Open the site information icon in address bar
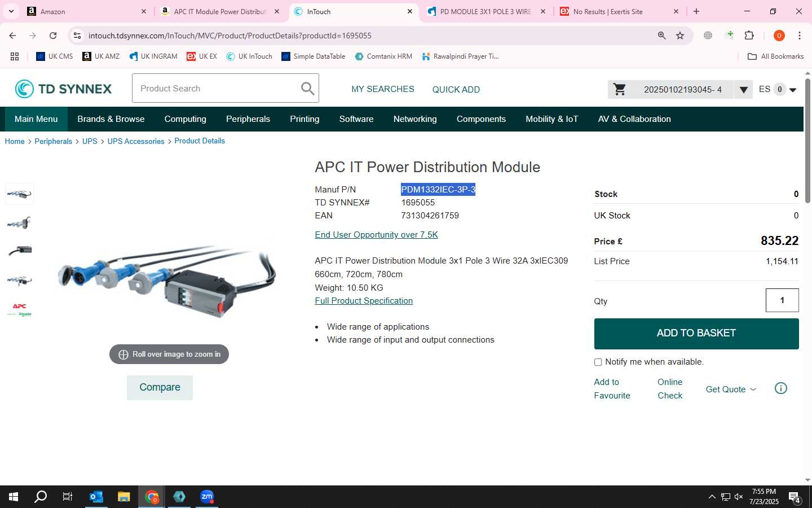The width and height of the screenshot is (812, 508). click(x=77, y=36)
